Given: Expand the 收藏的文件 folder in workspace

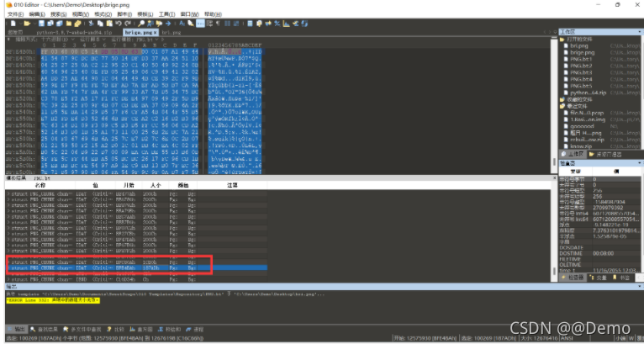Looking at the screenshot, I should 562,99.
